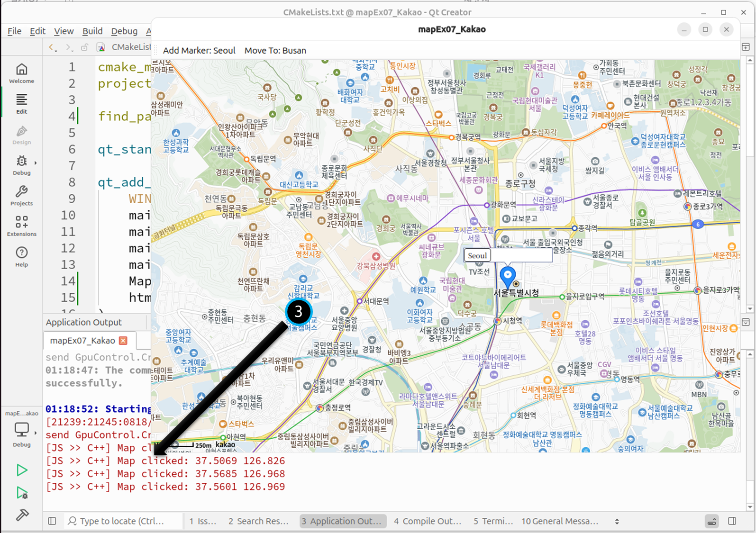Screen dimensions: 756x533
Task: Click the mapE...akao project label
Action: click(x=22, y=413)
